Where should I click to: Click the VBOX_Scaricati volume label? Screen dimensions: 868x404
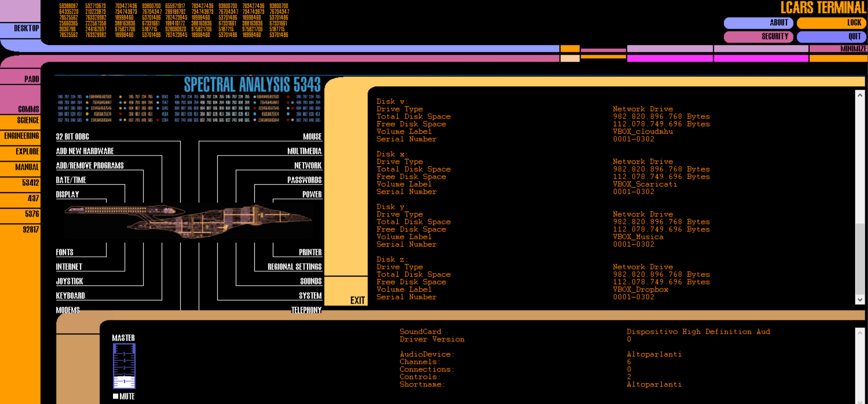point(645,184)
